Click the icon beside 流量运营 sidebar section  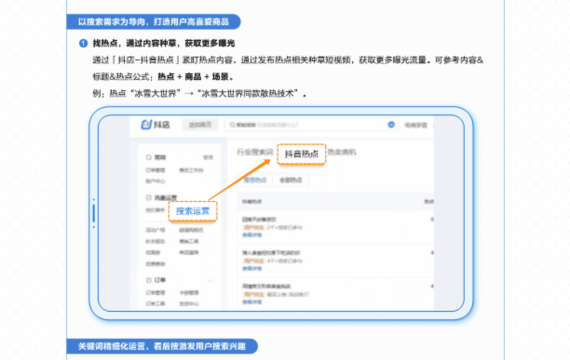click(x=149, y=197)
